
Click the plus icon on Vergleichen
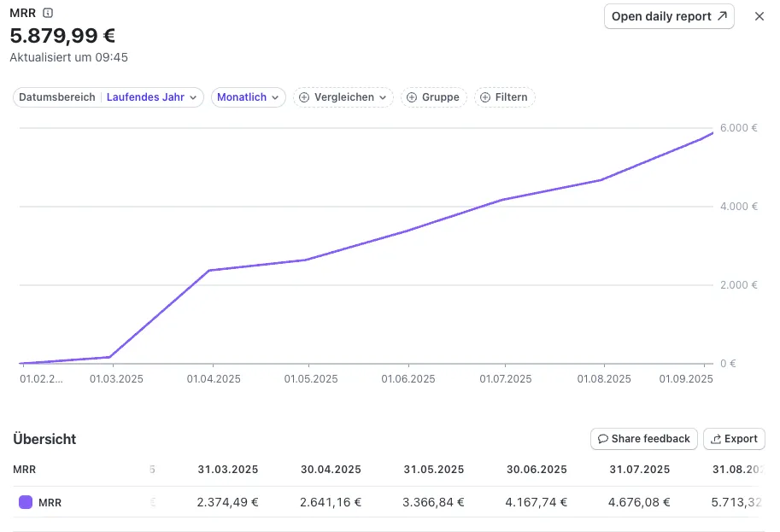click(304, 97)
